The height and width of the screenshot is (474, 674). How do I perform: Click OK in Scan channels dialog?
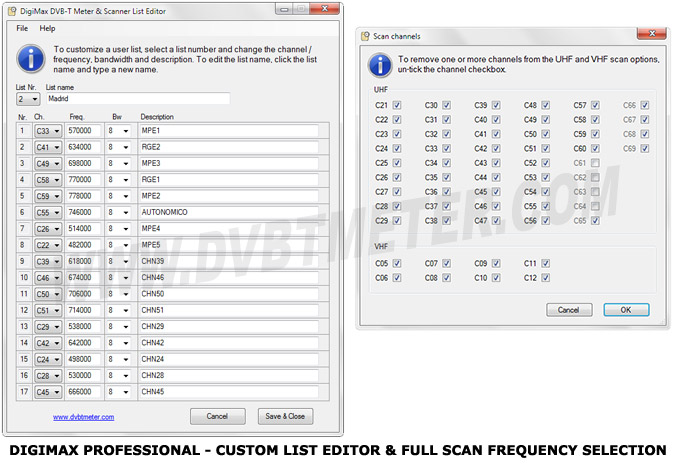[x=626, y=310]
